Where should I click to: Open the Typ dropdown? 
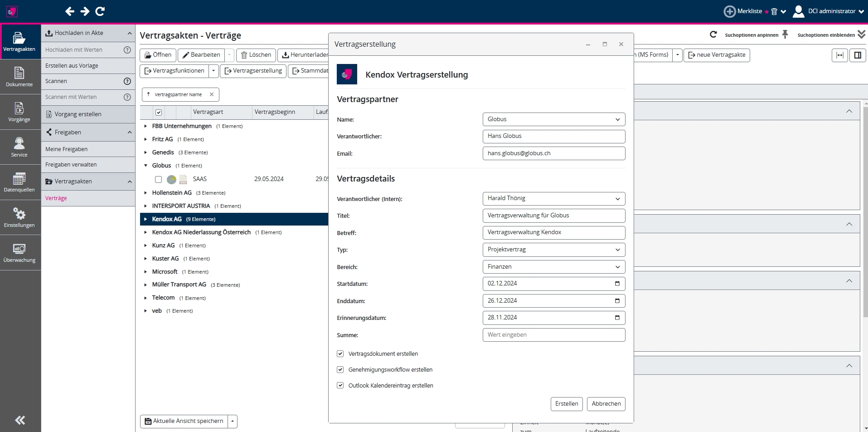tap(554, 250)
